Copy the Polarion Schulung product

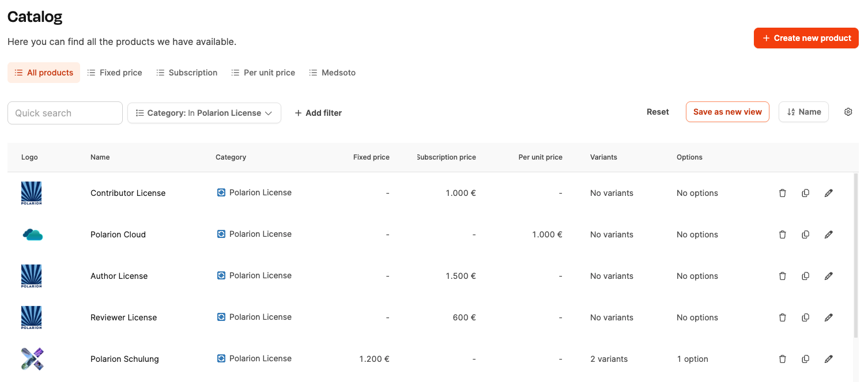click(805, 359)
